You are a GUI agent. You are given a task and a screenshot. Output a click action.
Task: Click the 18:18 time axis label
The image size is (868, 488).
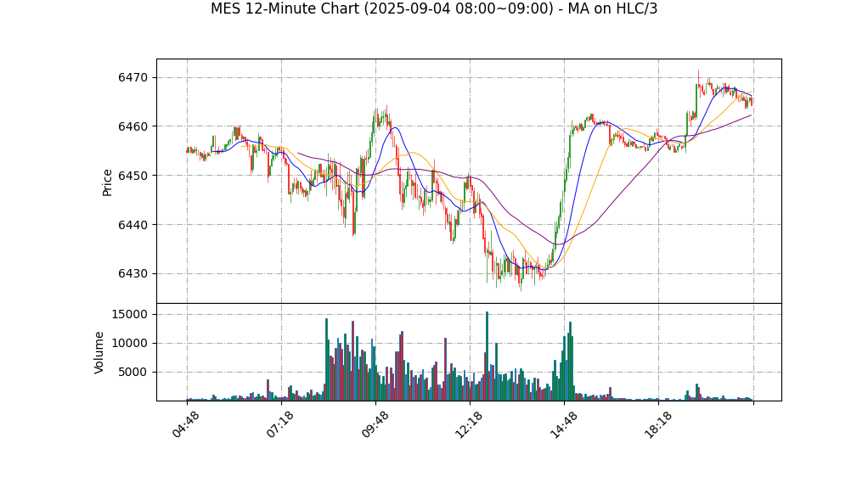[657, 425]
